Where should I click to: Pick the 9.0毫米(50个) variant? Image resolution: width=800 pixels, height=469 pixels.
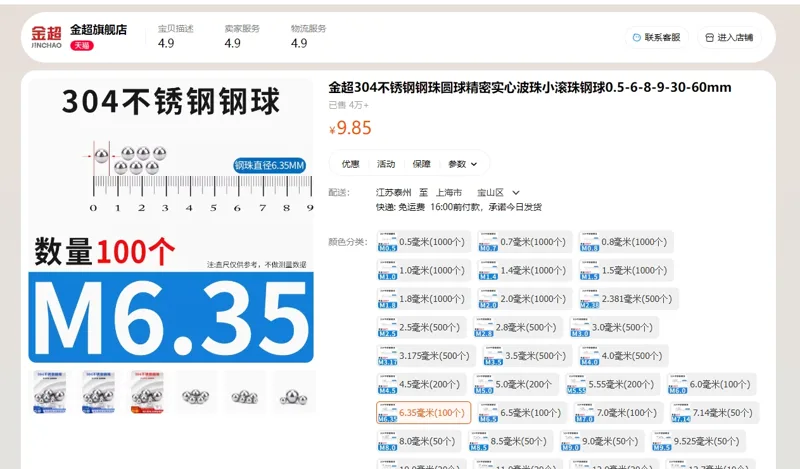coord(602,441)
